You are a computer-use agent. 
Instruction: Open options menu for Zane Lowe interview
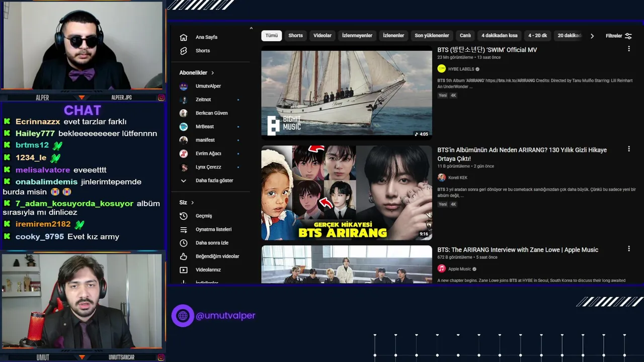pos(628,248)
